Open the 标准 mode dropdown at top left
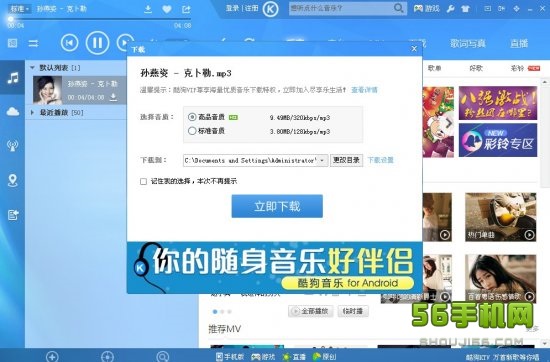The image size is (550, 362). tap(20, 8)
